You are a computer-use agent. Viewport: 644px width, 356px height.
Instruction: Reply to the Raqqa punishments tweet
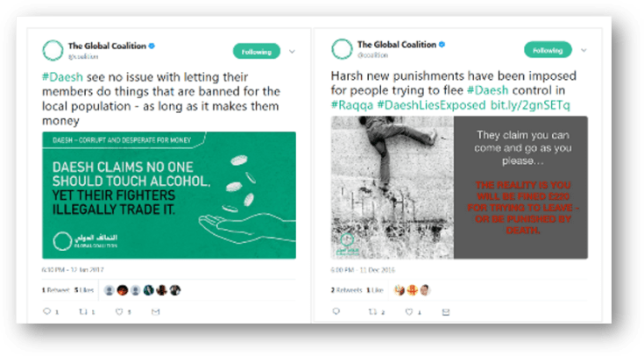coord(336,311)
